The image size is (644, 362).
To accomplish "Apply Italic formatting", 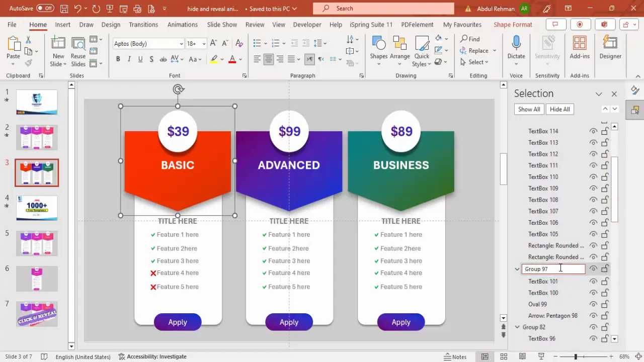I will coord(129,59).
